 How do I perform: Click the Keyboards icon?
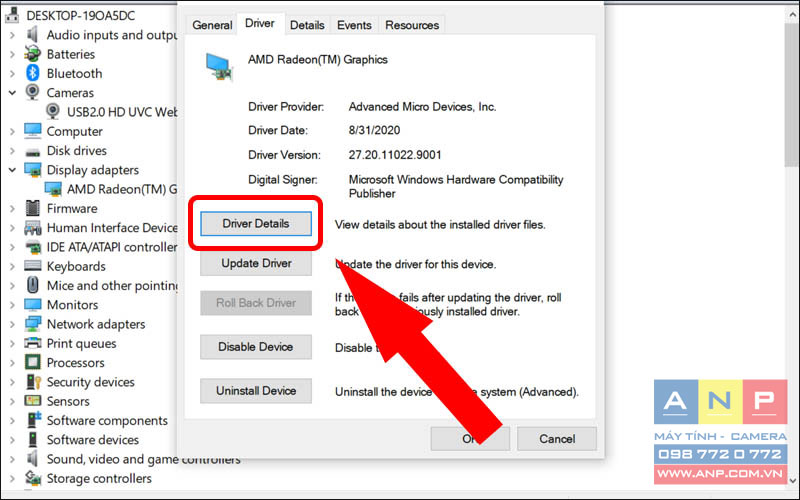point(33,266)
